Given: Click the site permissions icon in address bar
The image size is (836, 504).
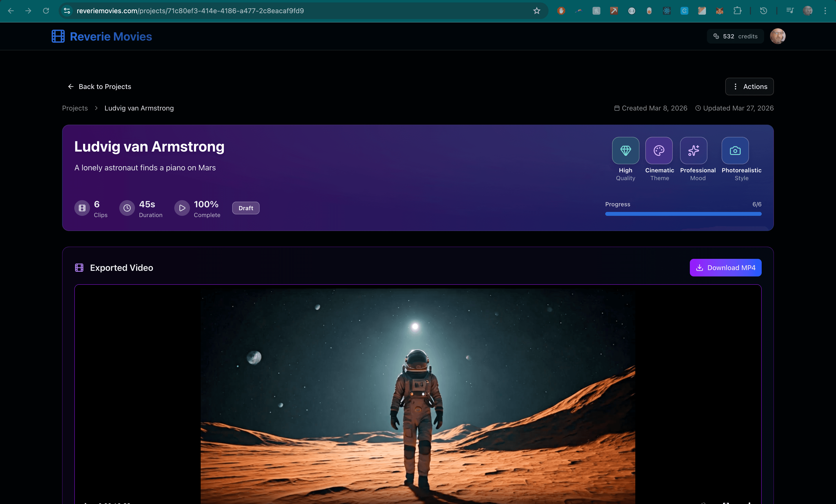Looking at the screenshot, I should pos(66,11).
